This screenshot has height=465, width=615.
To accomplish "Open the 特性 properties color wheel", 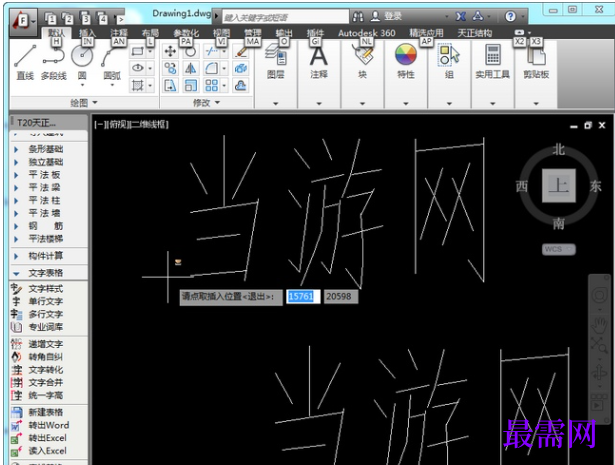I will pyautogui.click(x=406, y=54).
